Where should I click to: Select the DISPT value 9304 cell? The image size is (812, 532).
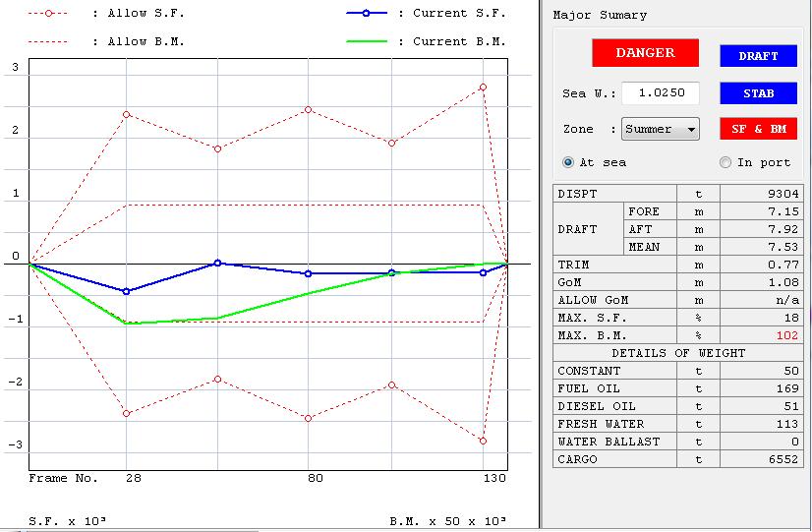point(765,194)
